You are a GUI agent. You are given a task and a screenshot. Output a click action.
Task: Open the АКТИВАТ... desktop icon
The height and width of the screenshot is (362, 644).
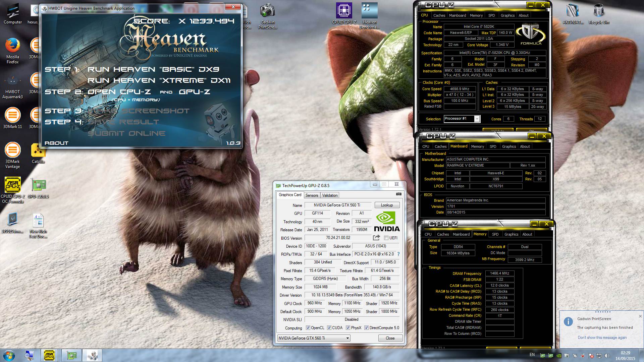click(x=573, y=13)
